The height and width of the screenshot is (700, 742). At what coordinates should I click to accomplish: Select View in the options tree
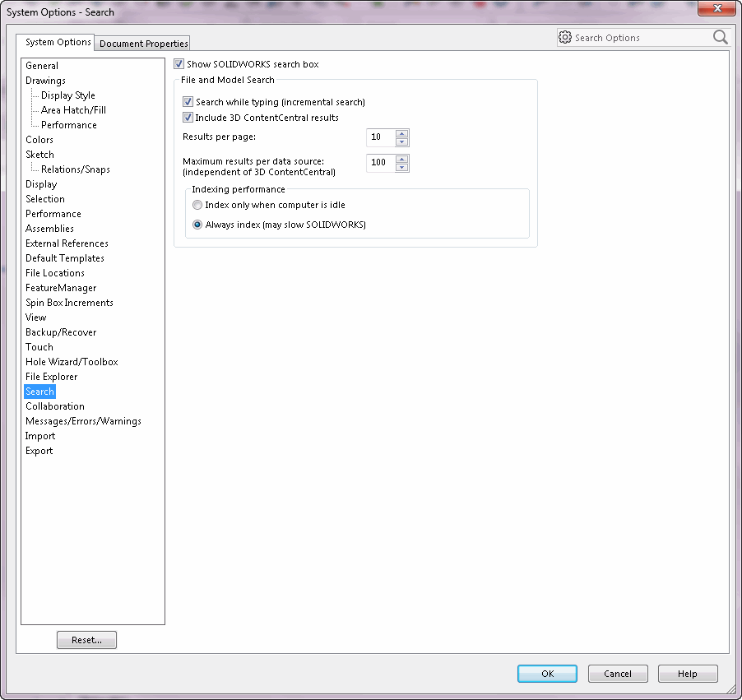[x=35, y=318]
